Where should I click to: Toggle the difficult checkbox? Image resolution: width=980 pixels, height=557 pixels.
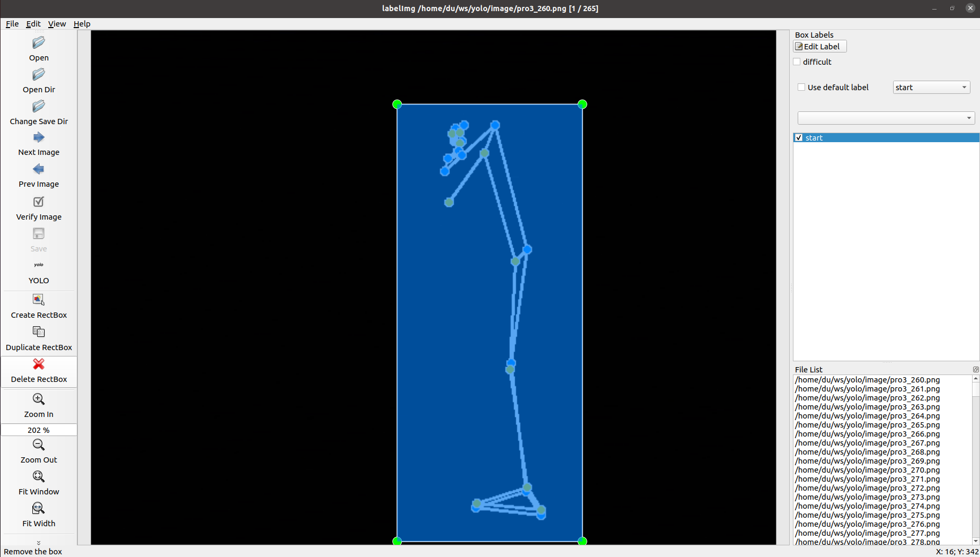(x=797, y=62)
